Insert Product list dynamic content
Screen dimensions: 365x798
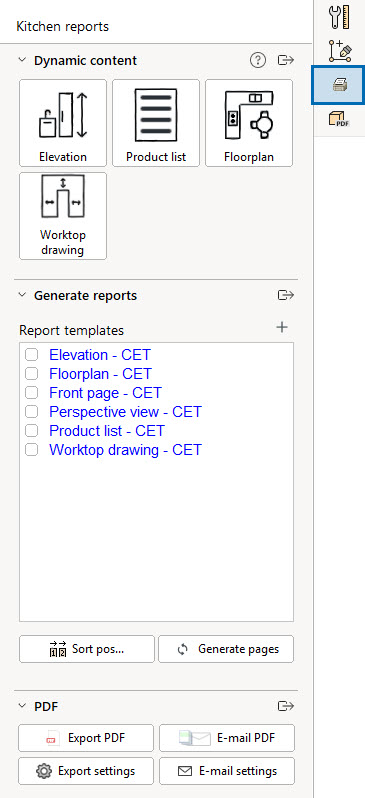pyautogui.click(x=156, y=123)
